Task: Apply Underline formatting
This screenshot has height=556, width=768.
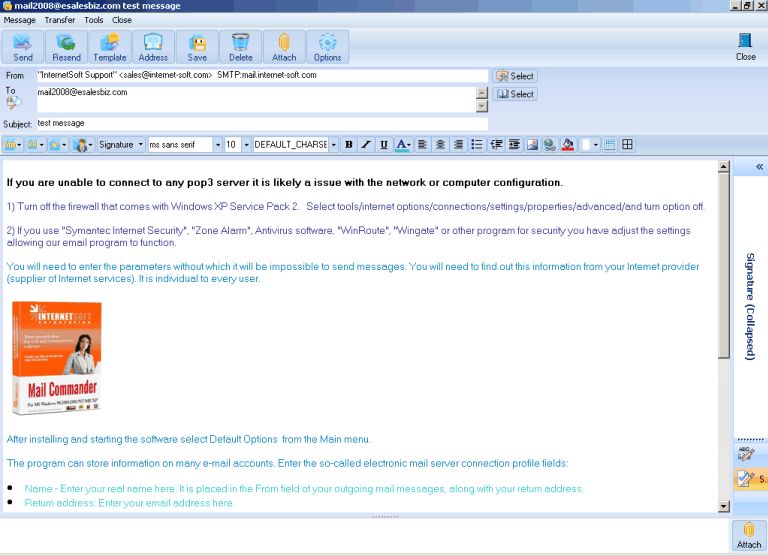Action: click(x=384, y=145)
